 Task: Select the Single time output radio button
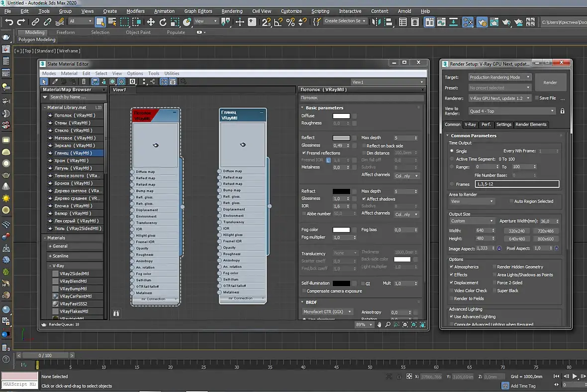click(452, 151)
